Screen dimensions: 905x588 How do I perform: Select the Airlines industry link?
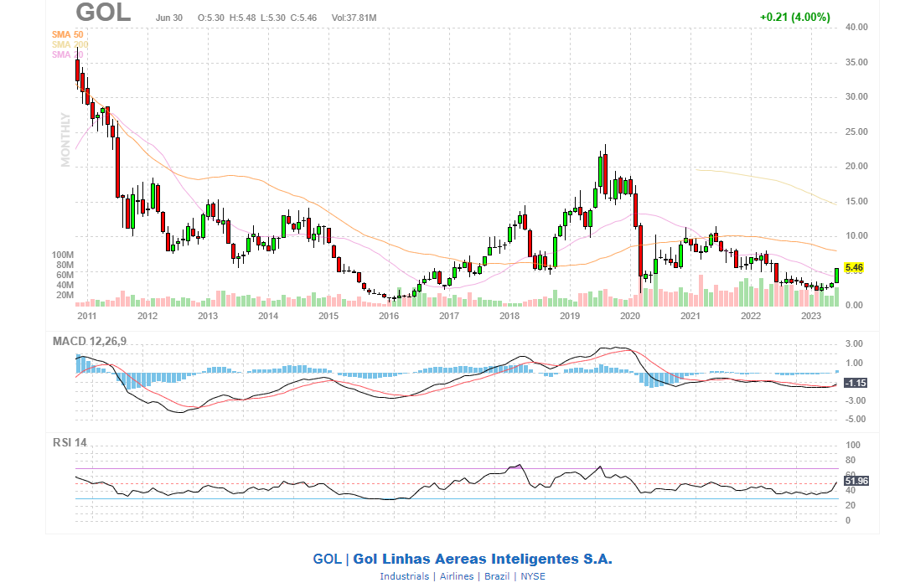point(455,576)
